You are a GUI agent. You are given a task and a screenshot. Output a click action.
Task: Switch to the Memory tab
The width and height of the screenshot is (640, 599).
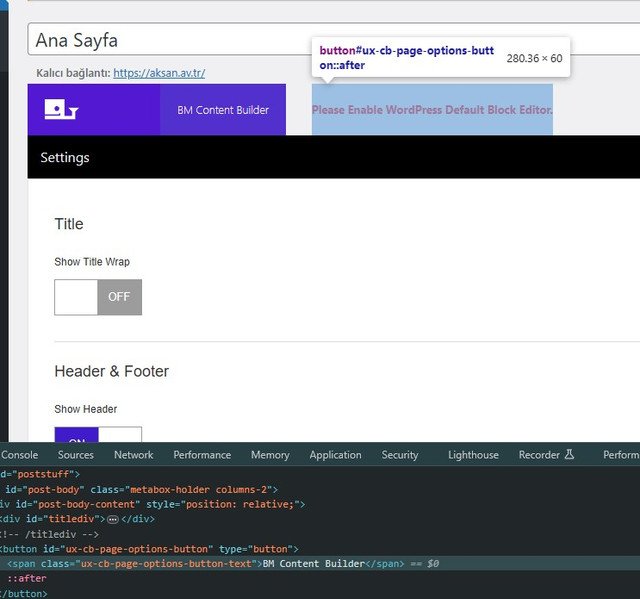(270, 455)
